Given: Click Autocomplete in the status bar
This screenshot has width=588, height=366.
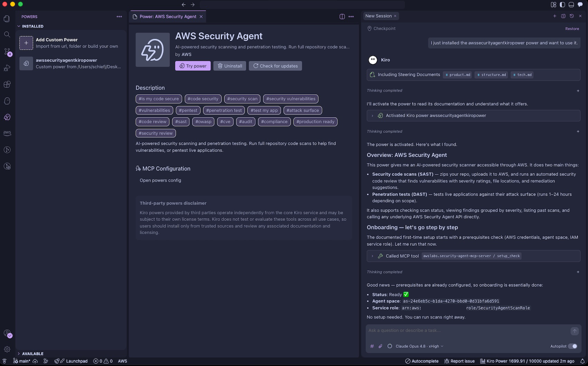Looking at the screenshot, I should point(422,361).
